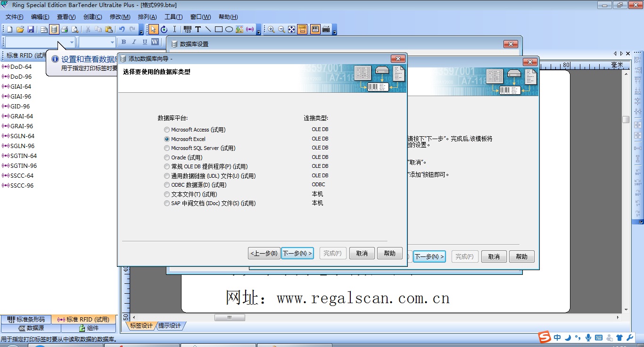
Task: Select the ellipse drawing tool
Action: click(229, 29)
